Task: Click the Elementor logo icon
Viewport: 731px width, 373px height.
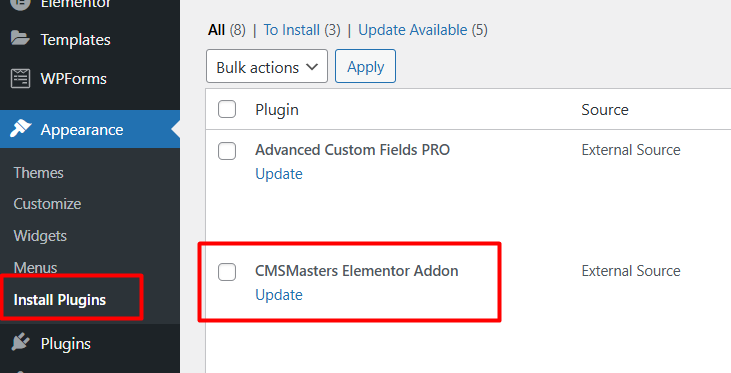Action: pos(20,4)
